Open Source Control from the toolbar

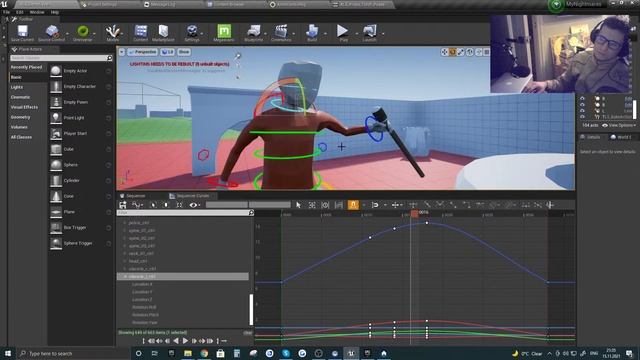pyautogui.click(x=52, y=31)
